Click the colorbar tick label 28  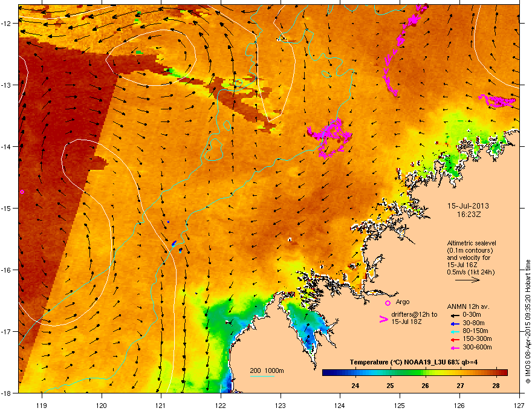point(496,386)
